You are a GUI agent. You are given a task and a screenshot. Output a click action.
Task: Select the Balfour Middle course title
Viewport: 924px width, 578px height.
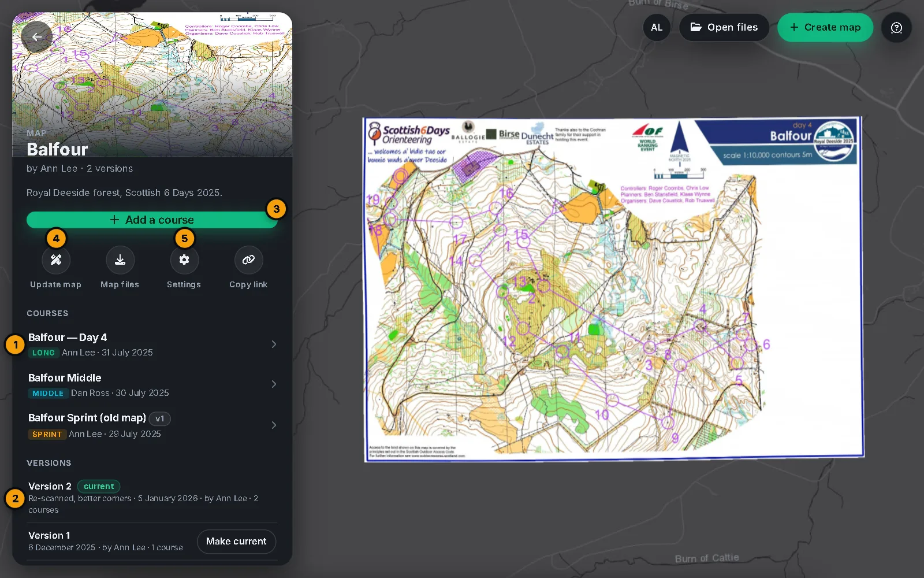pos(65,377)
